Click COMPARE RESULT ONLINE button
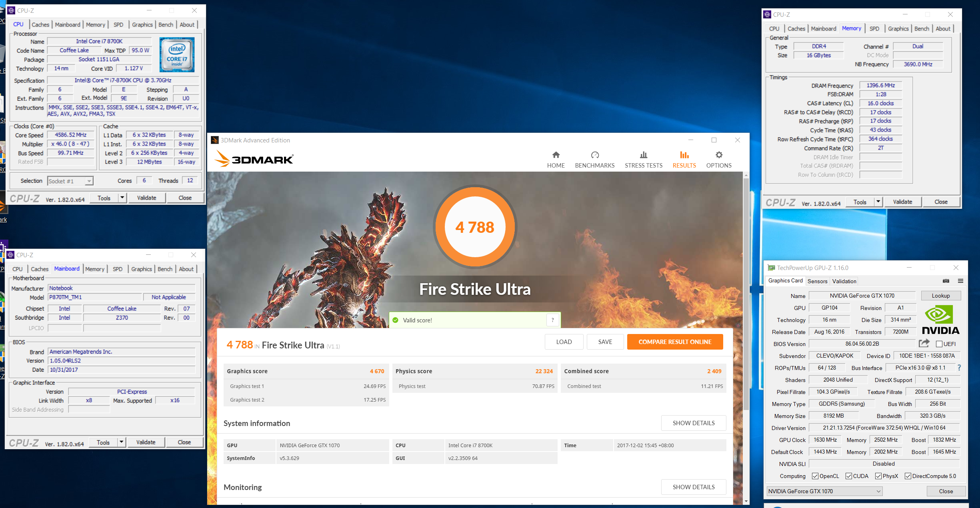This screenshot has width=980, height=508. tap(675, 342)
